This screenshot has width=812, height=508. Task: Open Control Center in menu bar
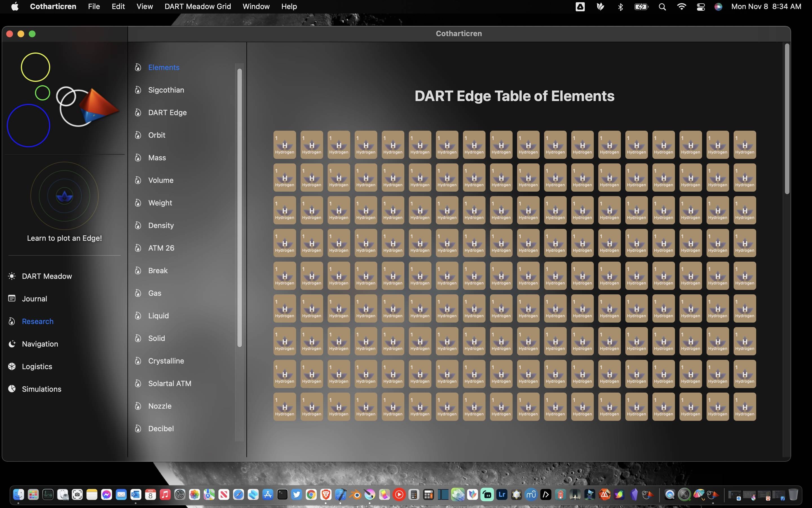[701, 7]
